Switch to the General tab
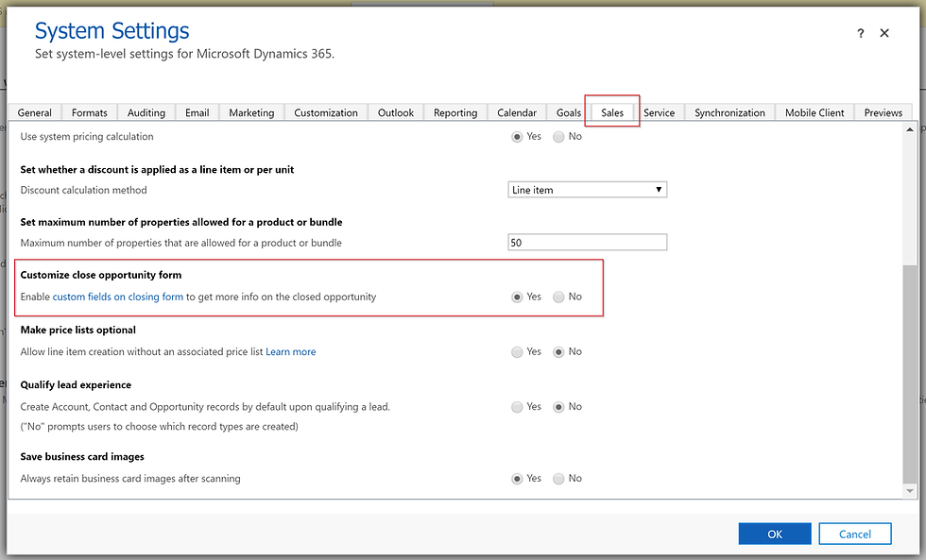This screenshot has width=926, height=560. [35, 112]
